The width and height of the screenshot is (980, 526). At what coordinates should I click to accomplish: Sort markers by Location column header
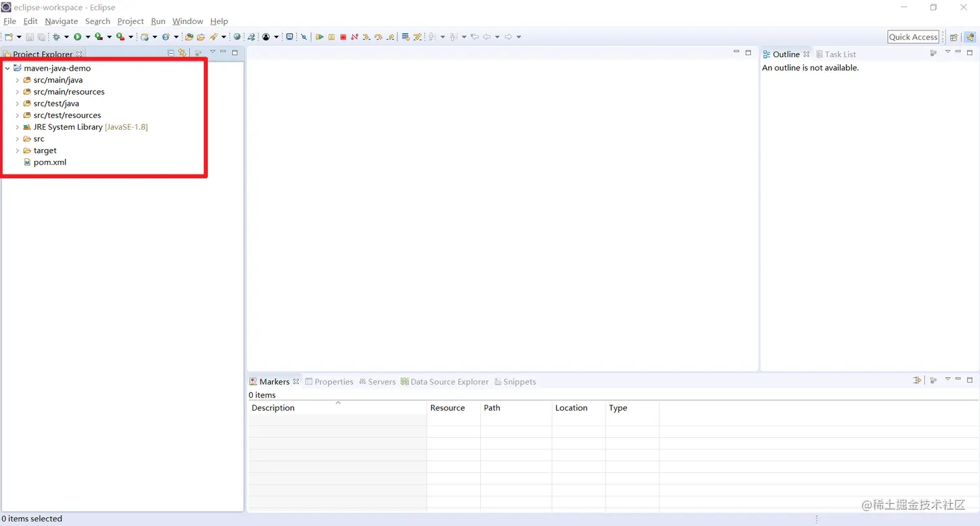(579, 408)
